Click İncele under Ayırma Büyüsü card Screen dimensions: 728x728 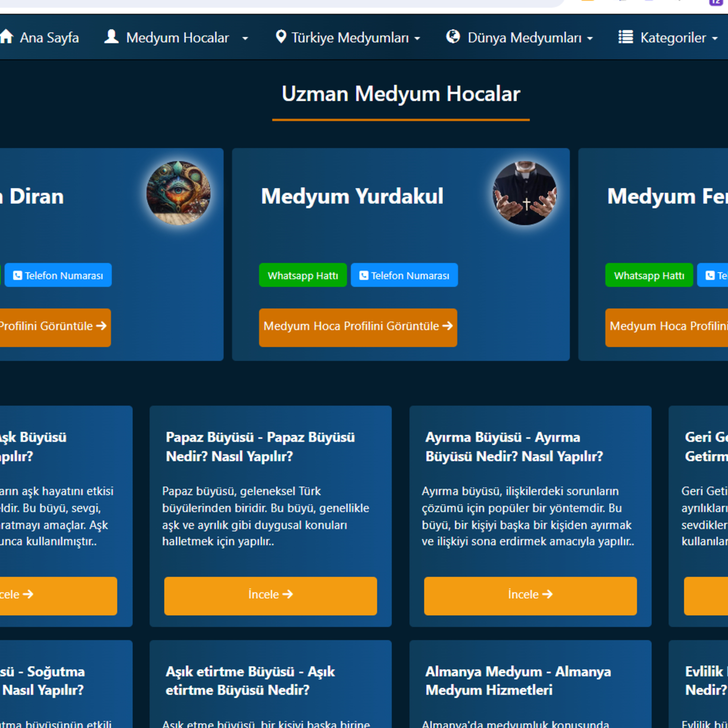pos(530,596)
